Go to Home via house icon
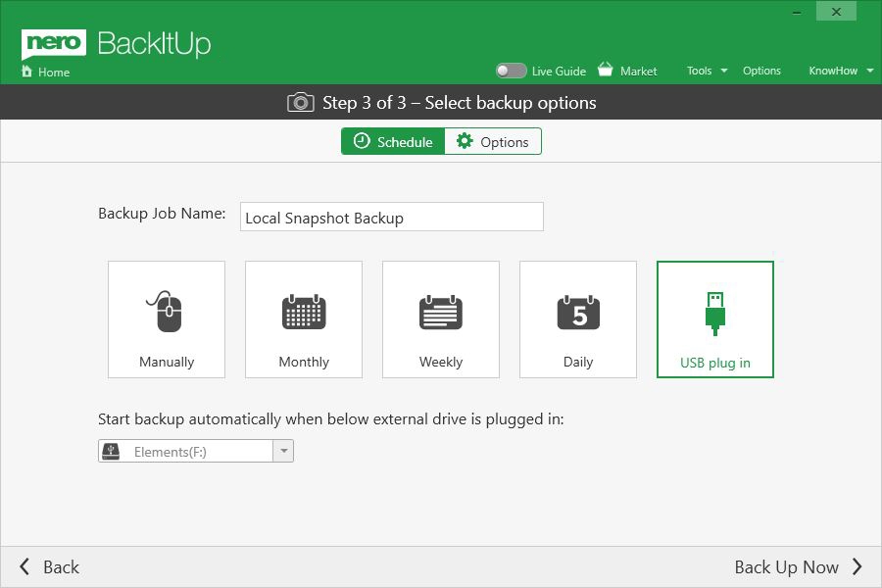Screen dimensions: 882x588 tap(26, 71)
